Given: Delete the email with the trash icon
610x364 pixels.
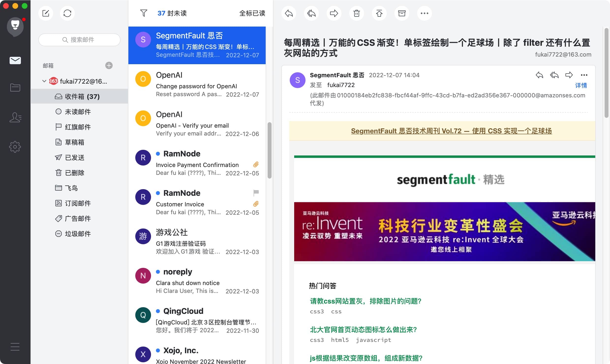Looking at the screenshot, I should 357,13.
